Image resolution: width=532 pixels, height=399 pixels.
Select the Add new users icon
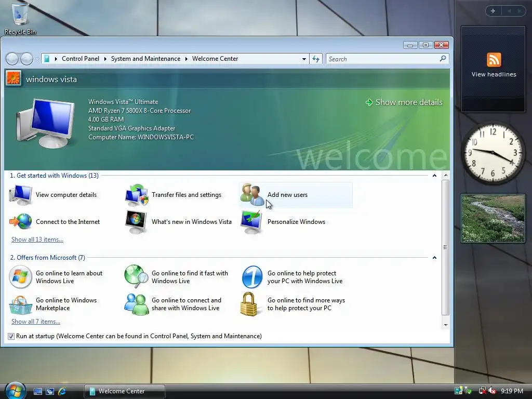[252, 195]
